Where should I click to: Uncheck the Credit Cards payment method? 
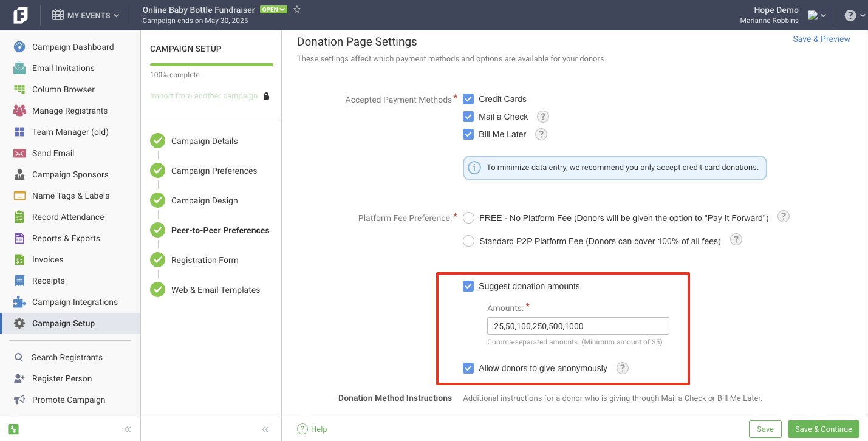click(x=468, y=99)
